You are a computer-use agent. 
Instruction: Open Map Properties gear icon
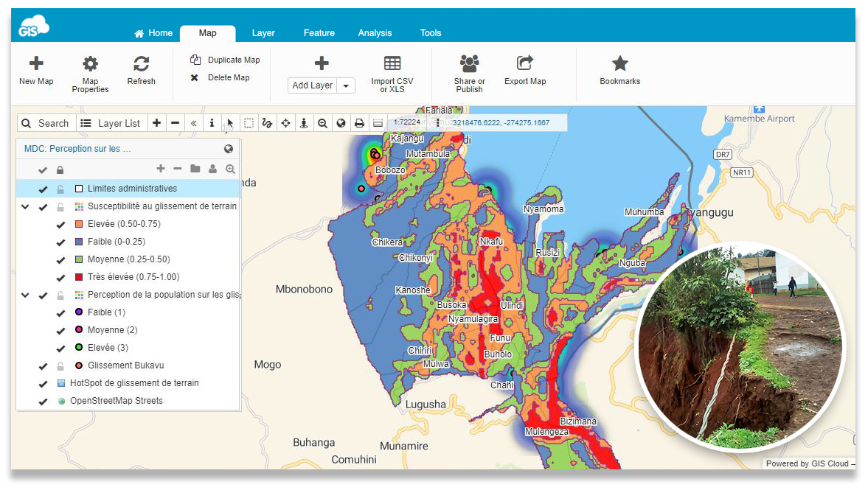(x=90, y=63)
